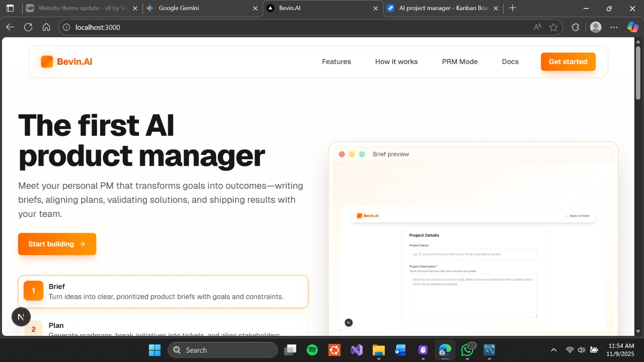Show hidden system tray icons
Screen dimensions: 644x362
tap(554, 350)
